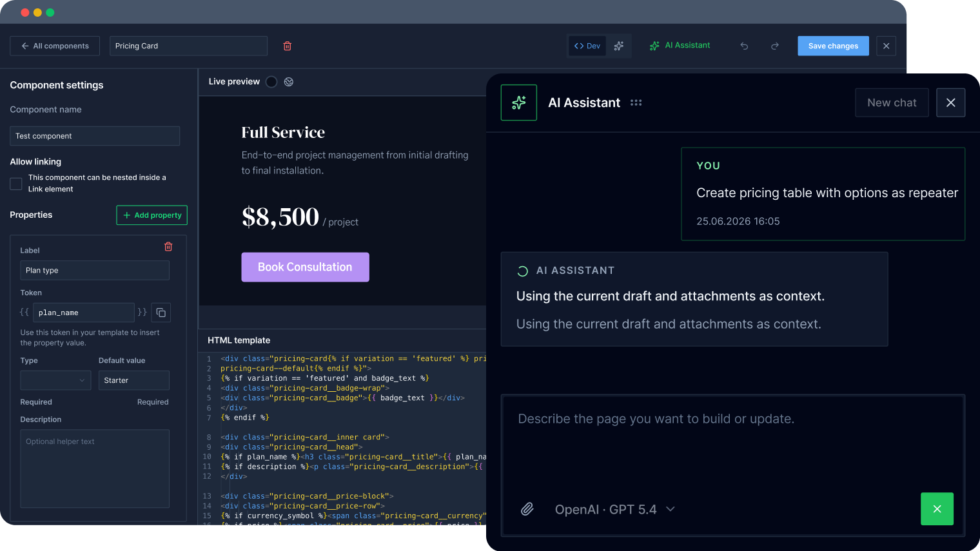This screenshot has height=551, width=980.
Task: Click the HTML template heading
Action: click(239, 340)
